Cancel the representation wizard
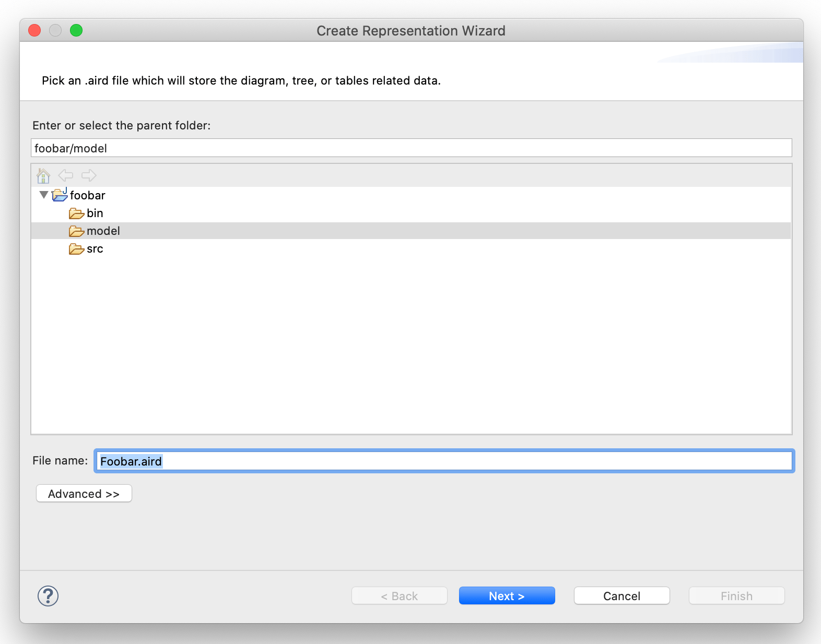The width and height of the screenshot is (821, 644). pyautogui.click(x=621, y=596)
